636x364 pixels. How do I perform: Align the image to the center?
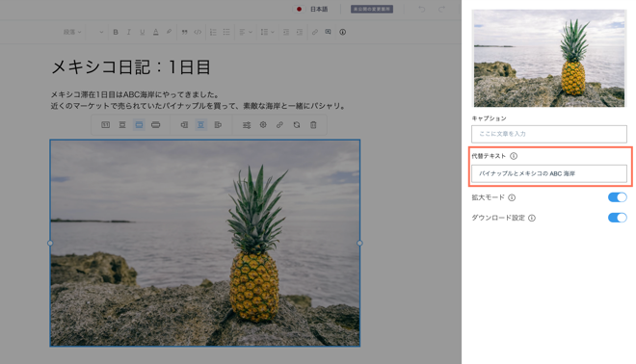click(200, 125)
